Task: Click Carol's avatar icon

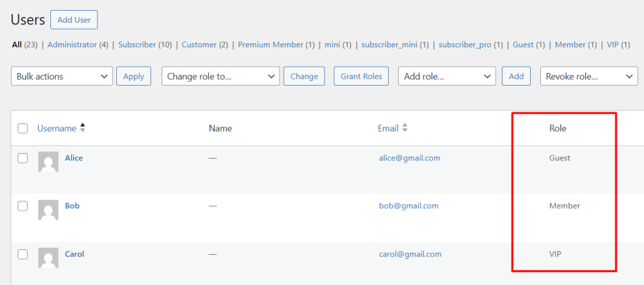Action: tap(48, 258)
